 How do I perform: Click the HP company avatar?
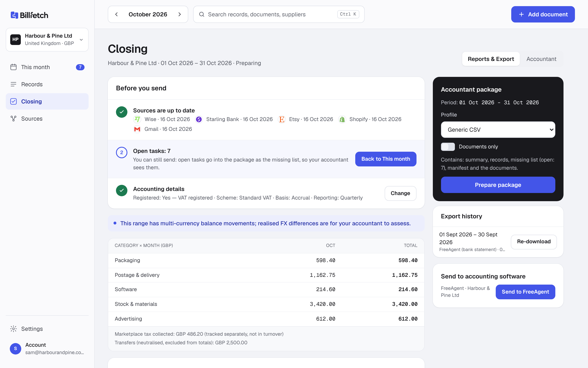[16, 39]
